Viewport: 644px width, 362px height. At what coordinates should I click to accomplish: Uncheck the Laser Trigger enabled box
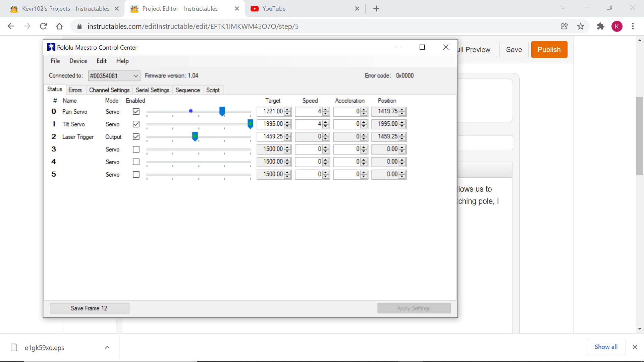pos(136,136)
